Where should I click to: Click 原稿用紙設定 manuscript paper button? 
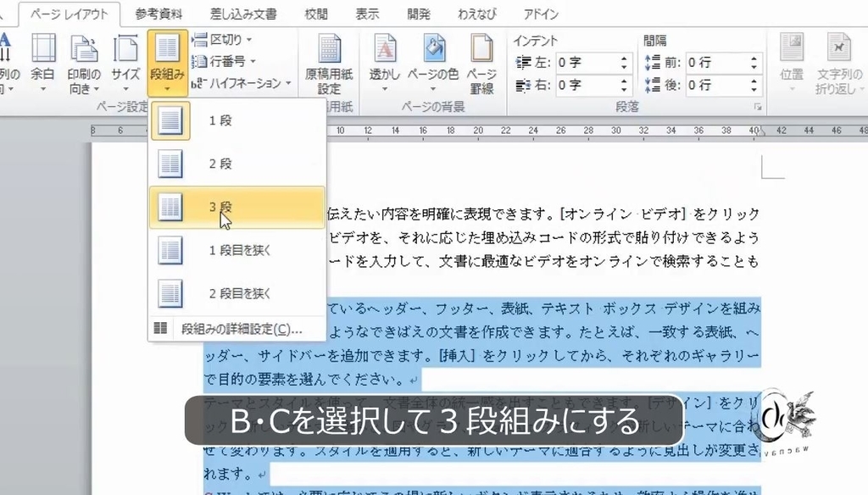point(329,63)
